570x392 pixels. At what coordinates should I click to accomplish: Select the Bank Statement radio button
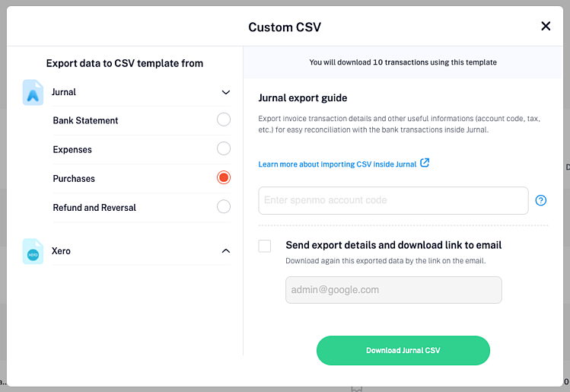pos(224,120)
